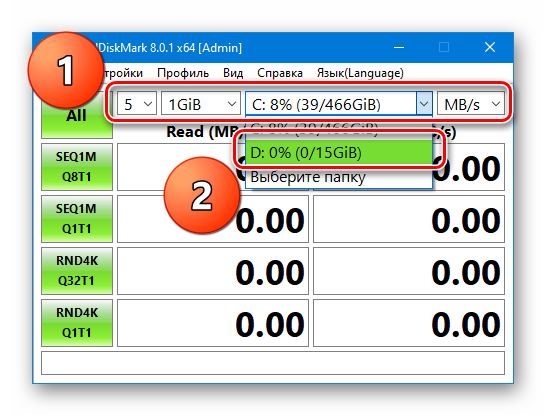
Task: Open the MB/s unit dropdown
Action: click(470, 104)
